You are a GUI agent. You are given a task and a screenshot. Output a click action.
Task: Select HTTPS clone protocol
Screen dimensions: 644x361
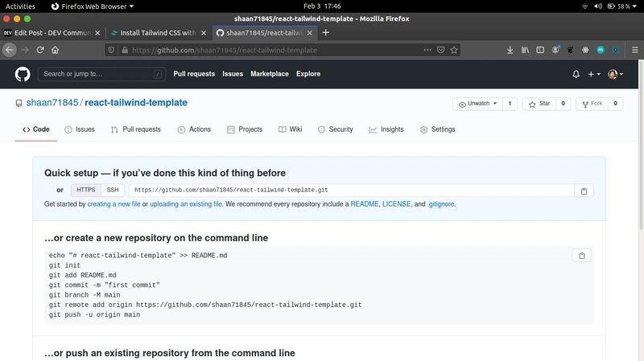[x=86, y=190]
